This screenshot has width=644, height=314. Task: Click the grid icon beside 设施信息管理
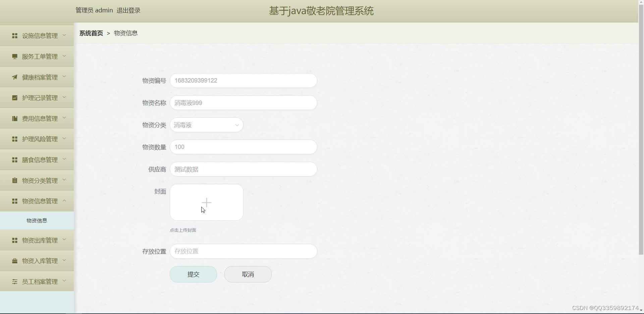click(x=15, y=36)
